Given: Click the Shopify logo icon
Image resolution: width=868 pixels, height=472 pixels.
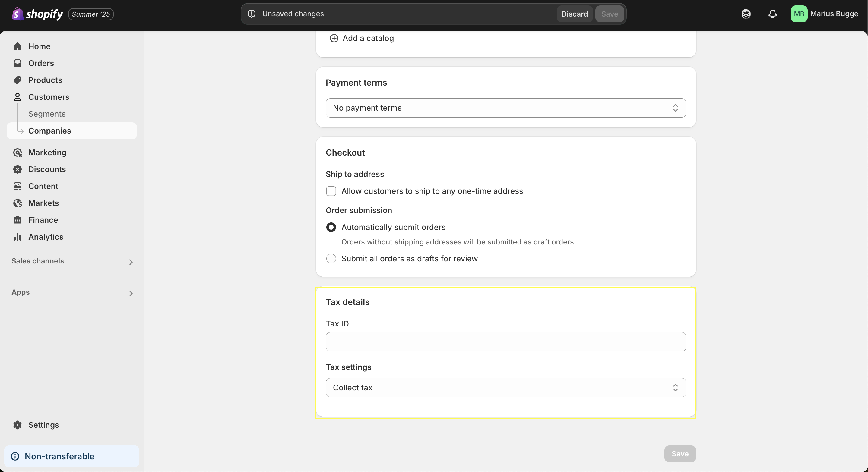Looking at the screenshot, I should [17, 14].
